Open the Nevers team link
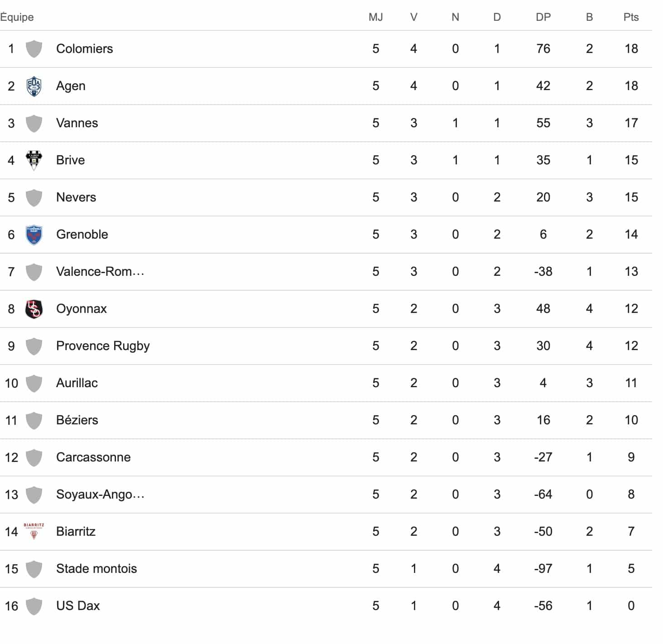The height and width of the screenshot is (644, 663). [x=76, y=197]
